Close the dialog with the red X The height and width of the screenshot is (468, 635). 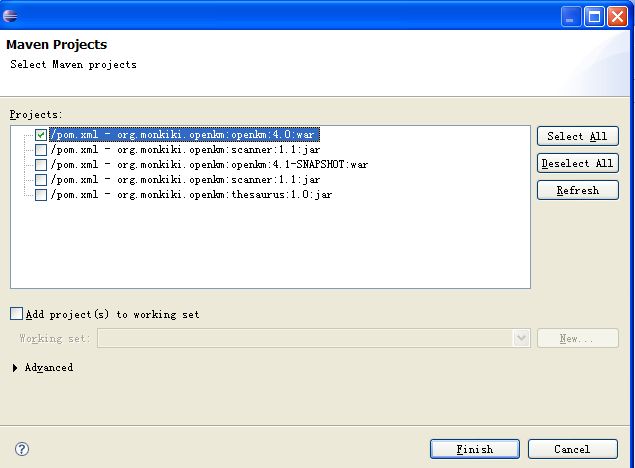click(617, 17)
